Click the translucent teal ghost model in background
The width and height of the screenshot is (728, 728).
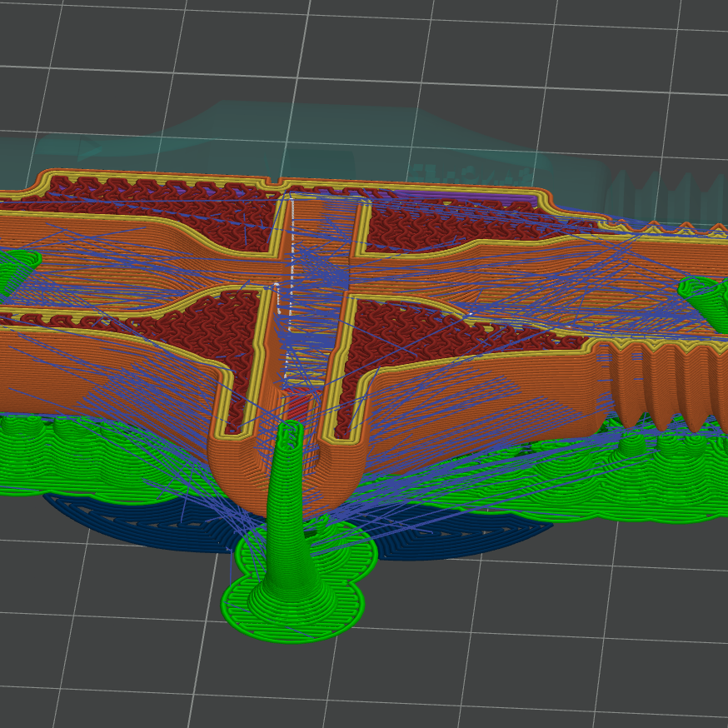coord(333,133)
